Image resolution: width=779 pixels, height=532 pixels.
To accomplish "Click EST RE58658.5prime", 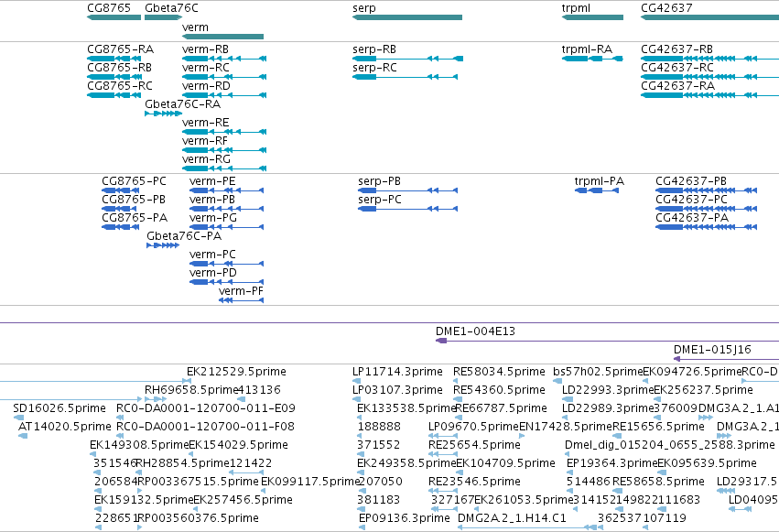I will click(x=658, y=482).
